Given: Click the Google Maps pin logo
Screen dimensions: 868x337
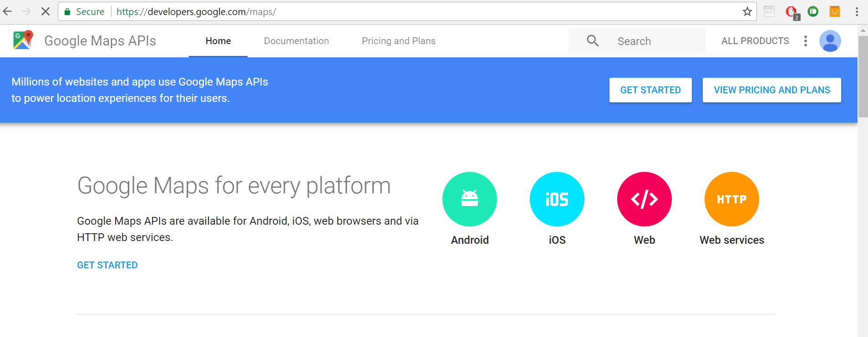Looking at the screenshot, I should (23, 40).
